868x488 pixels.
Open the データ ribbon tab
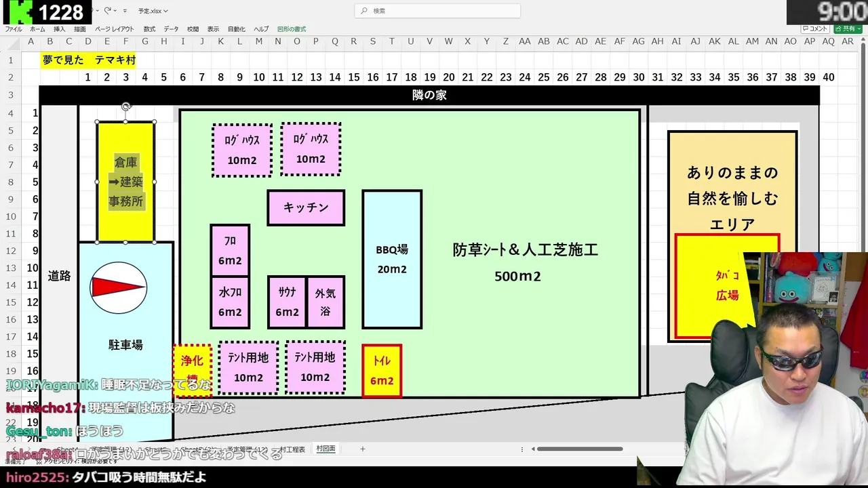pos(171,29)
